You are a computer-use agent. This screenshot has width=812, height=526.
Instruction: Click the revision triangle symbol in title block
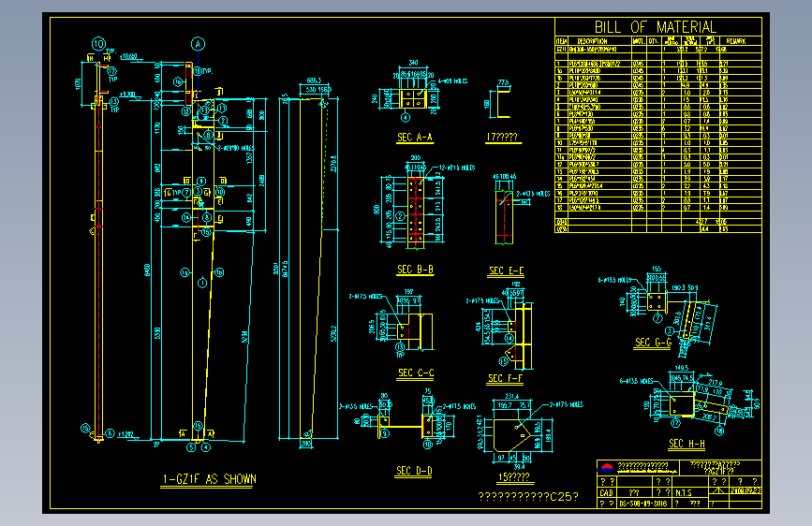(x=717, y=490)
